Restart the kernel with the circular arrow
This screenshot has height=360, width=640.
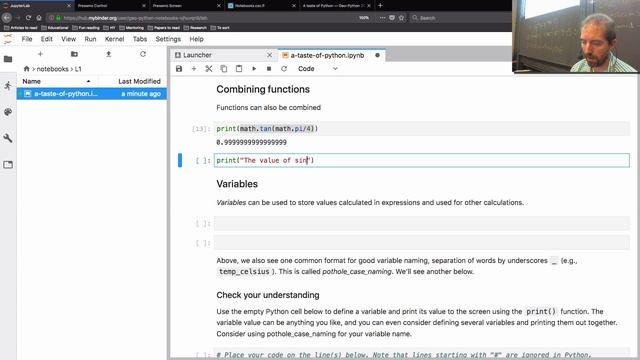click(x=284, y=69)
